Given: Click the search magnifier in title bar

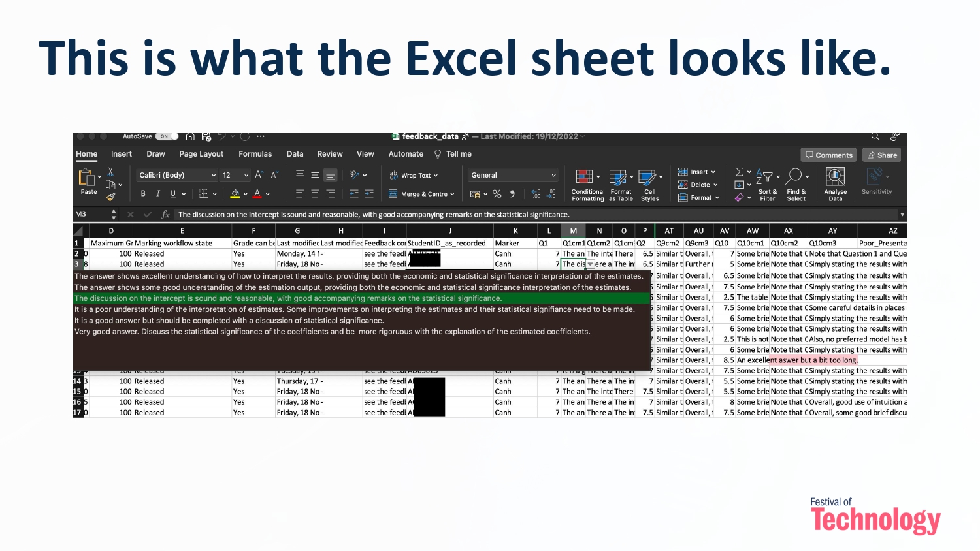Looking at the screenshot, I should point(875,136).
